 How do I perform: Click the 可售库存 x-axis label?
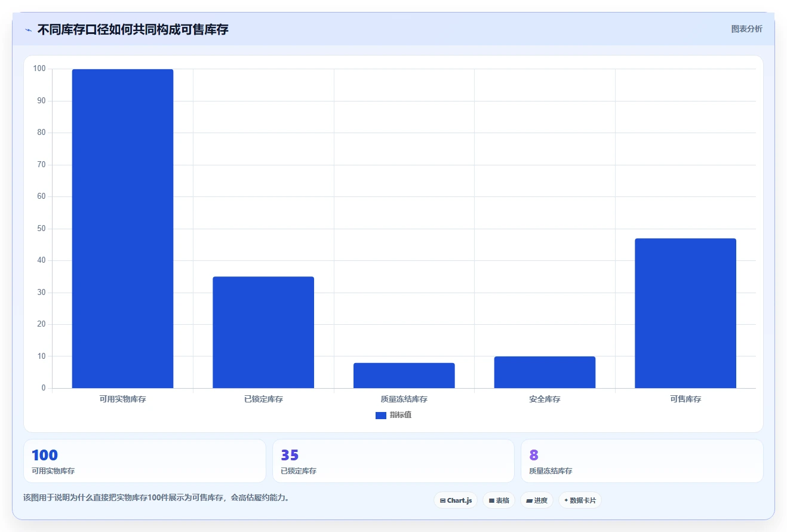(685, 399)
